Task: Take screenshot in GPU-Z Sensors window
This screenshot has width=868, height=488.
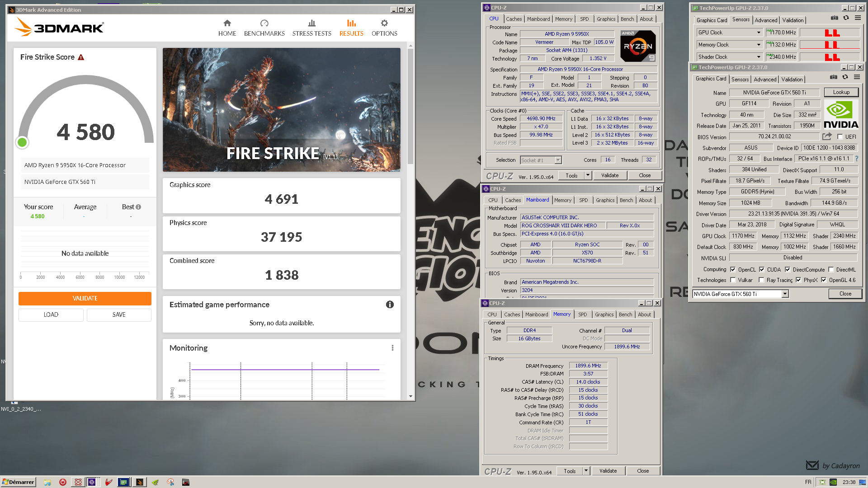Action: [834, 18]
